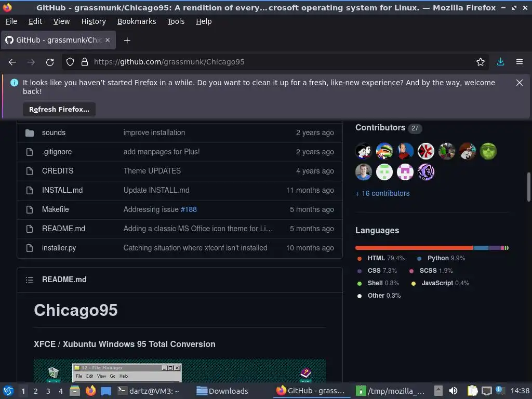
Task: Open the Help menu
Action: (204, 21)
